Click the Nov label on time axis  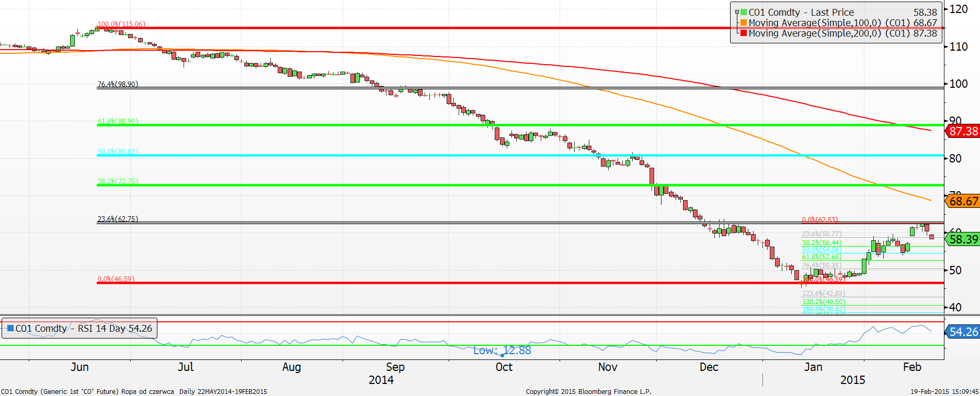[608, 367]
